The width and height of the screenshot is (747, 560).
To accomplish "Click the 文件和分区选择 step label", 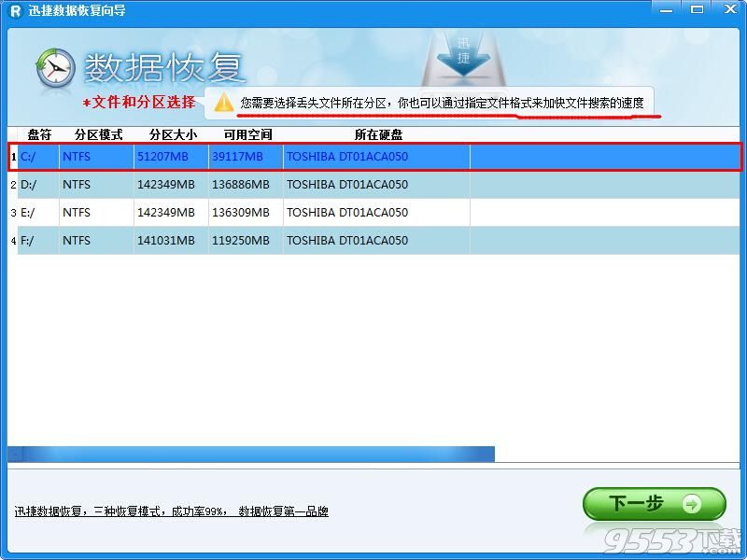I will [x=139, y=102].
